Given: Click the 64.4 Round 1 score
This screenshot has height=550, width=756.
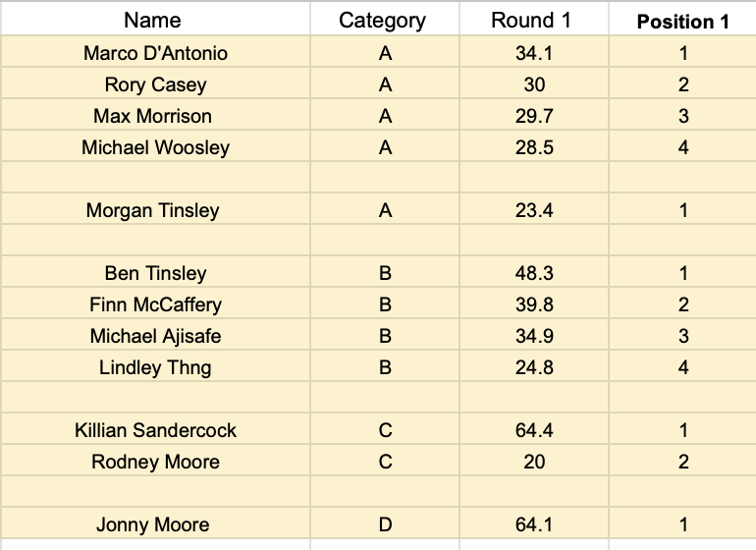Looking at the screenshot, I should (x=534, y=428).
